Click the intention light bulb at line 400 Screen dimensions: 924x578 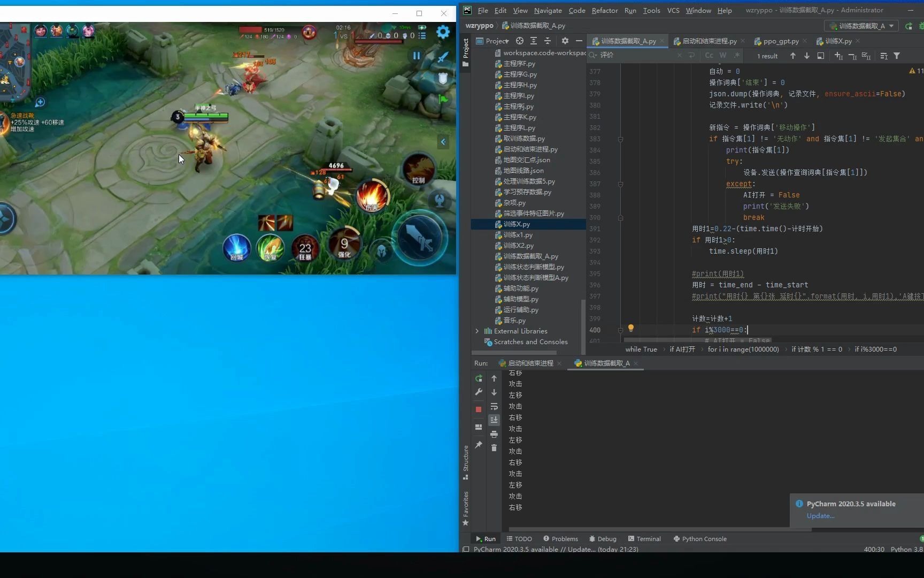[631, 328]
